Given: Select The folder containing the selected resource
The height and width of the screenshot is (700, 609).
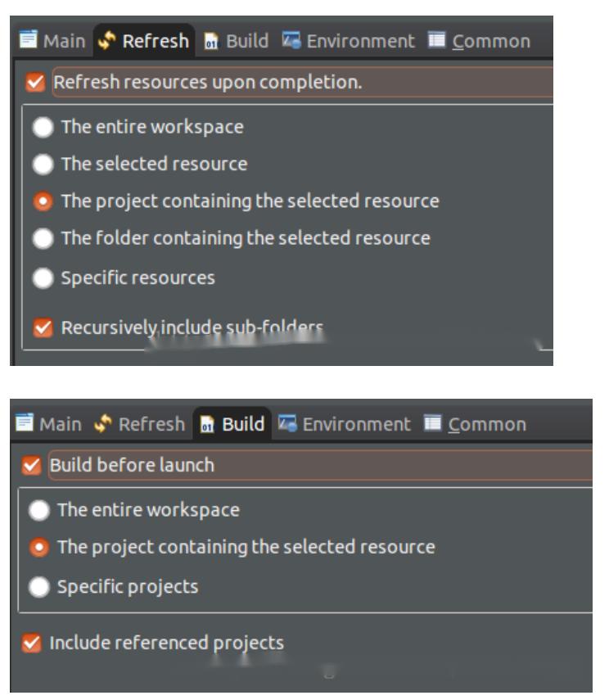Looking at the screenshot, I should click(x=43, y=238).
